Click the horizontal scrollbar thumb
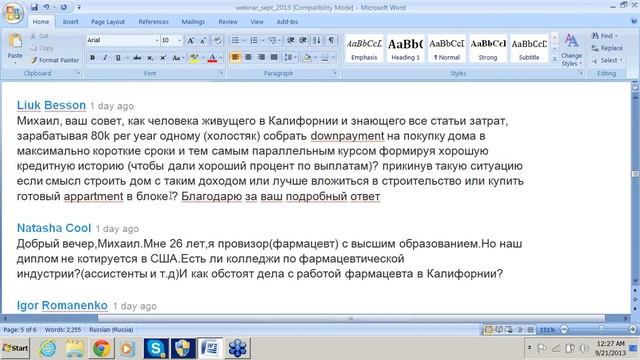This screenshot has width=640, height=360. pos(351,318)
